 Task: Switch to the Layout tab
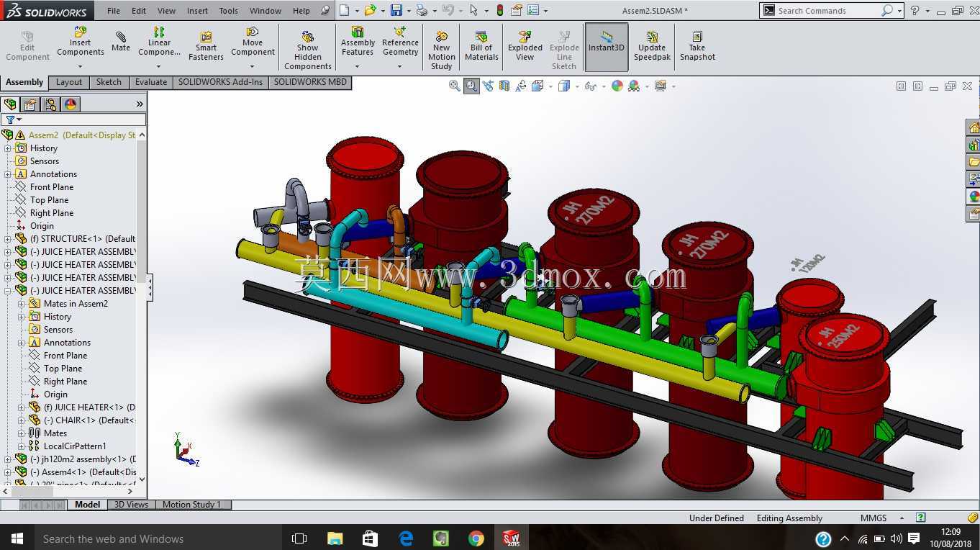(69, 82)
